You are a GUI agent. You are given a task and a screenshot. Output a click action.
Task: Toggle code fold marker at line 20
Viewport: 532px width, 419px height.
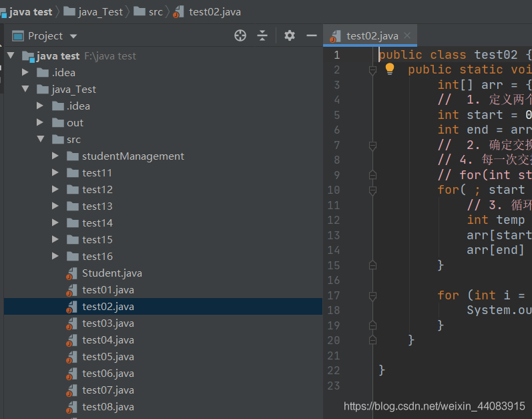(372, 340)
